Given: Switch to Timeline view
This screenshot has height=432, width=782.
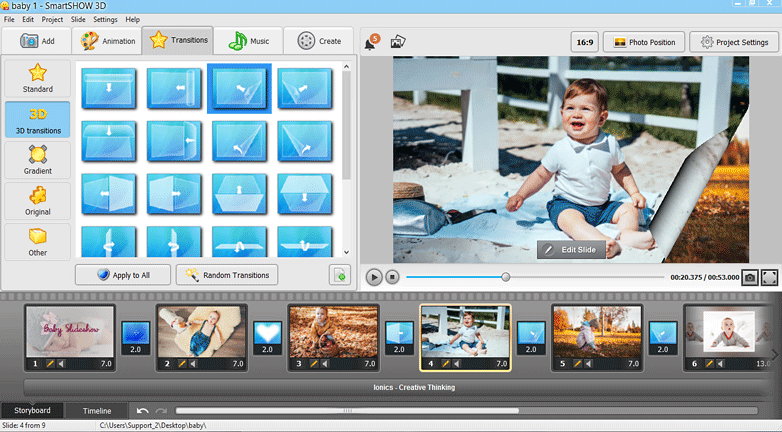Looking at the screenshot, I should (x=97, y=411).
